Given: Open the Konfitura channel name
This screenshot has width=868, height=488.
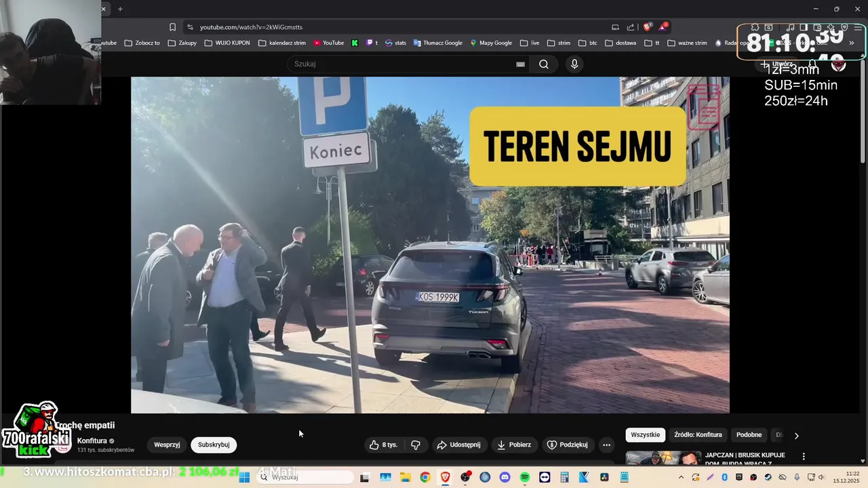Looking at the screenshot, I should pos(92,441).
